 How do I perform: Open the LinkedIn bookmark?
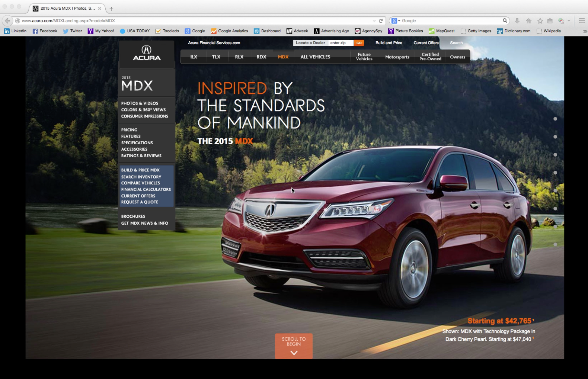point(15,31)
